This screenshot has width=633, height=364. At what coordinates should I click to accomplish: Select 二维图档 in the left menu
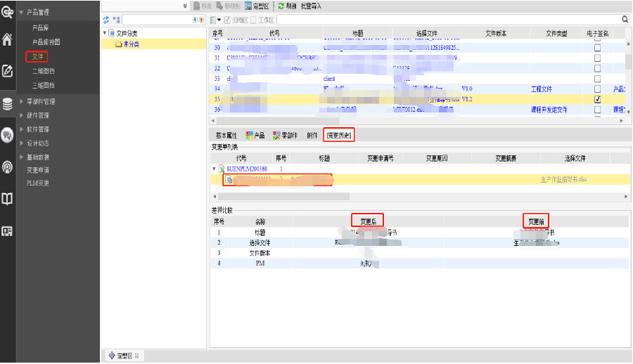pos(43,71)
